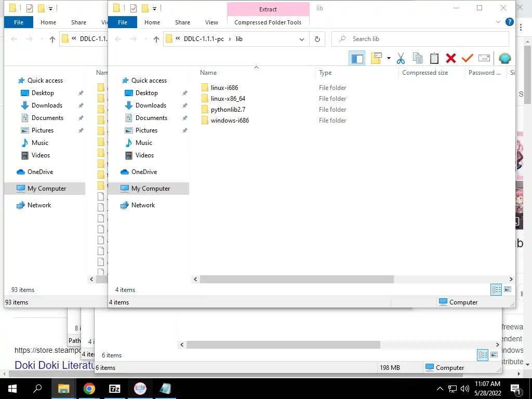Open the Doki Doki Literature link in Chrome
The height and width of the screenshot is (399, 532).
55,365
